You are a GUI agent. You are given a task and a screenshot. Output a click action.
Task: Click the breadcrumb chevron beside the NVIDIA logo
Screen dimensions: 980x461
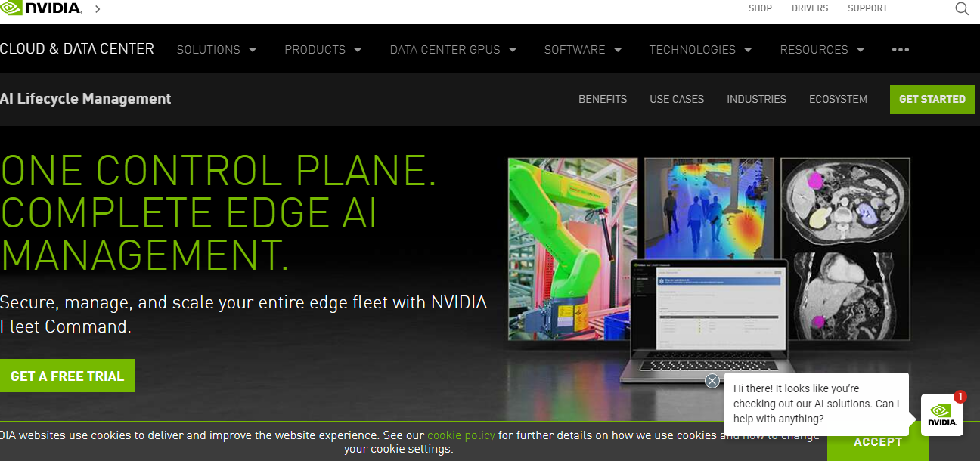[x=98, y=8]
